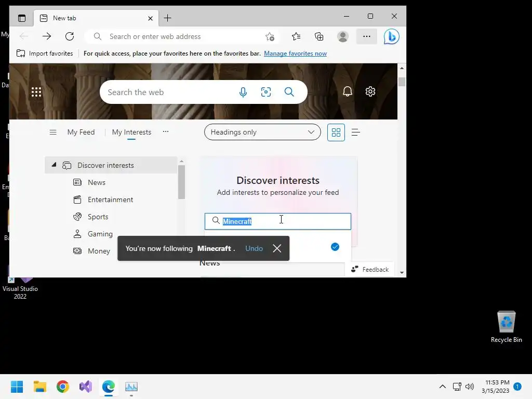
Task: Open the tab actions menu icon
Action: [22, 18]
